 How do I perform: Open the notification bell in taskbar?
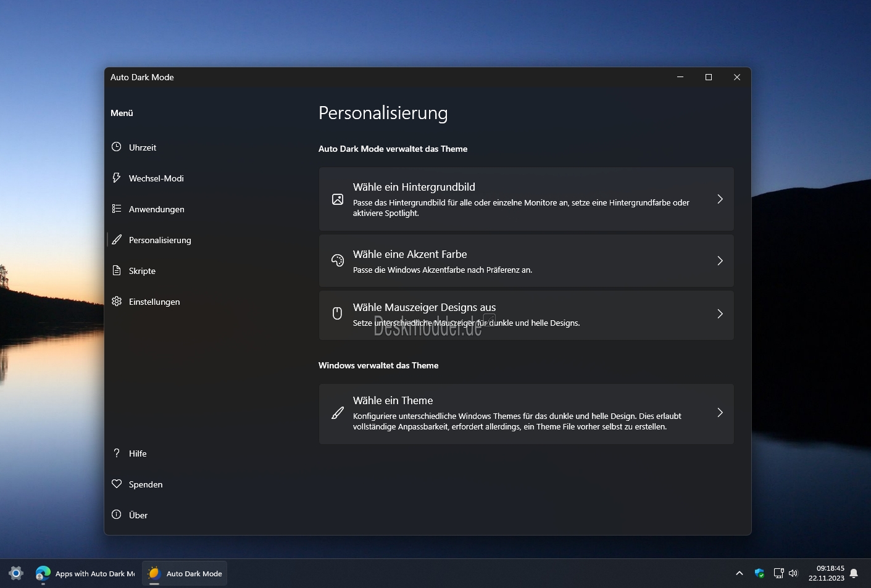point(854,573)
